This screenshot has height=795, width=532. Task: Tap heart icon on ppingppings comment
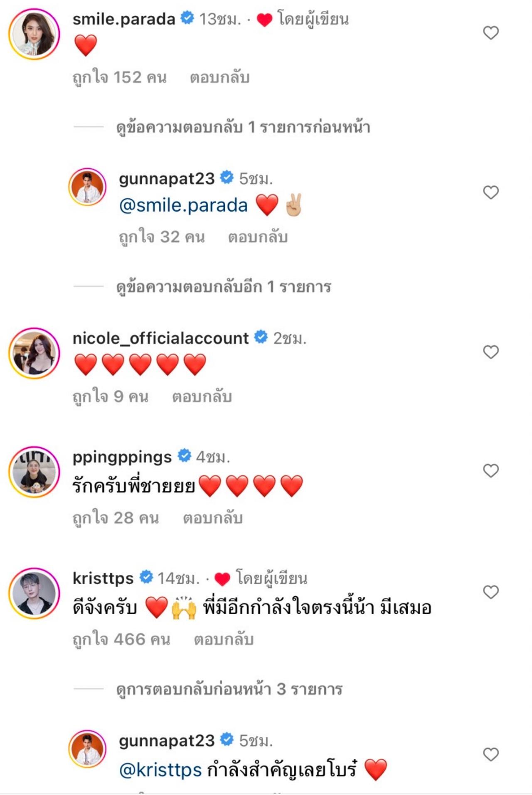(x=491, y=470)
